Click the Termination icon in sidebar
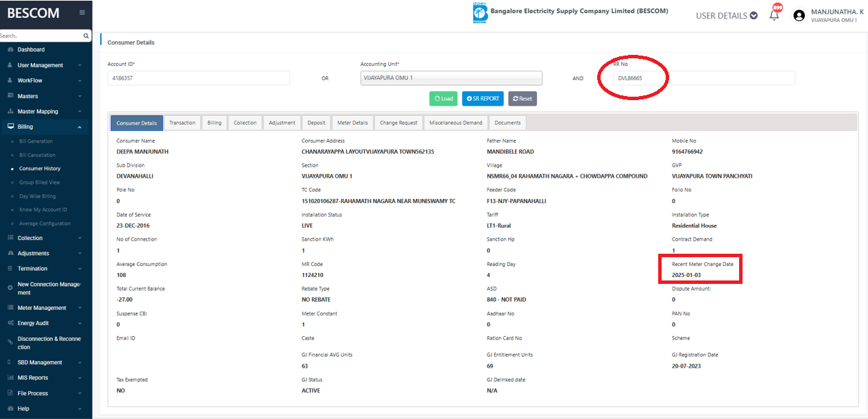The width and height of the screenshot is (868, 419). [x=10, y=268]
